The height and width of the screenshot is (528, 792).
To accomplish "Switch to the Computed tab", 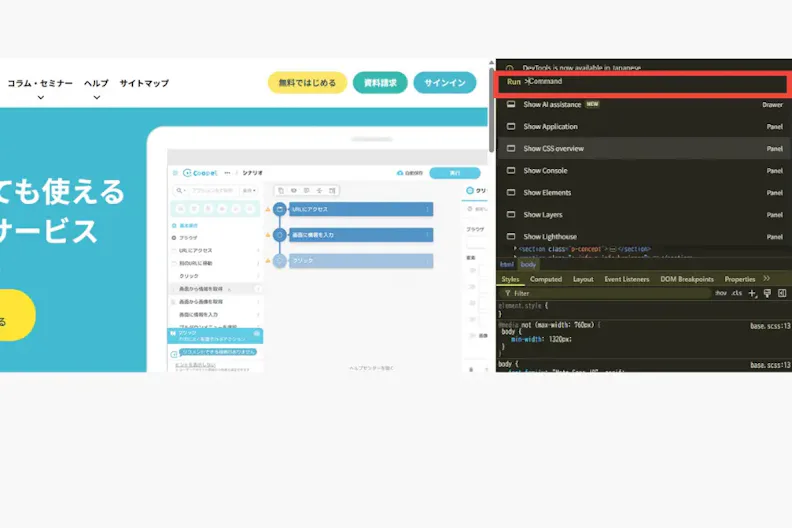I will [x=546, y=279].
